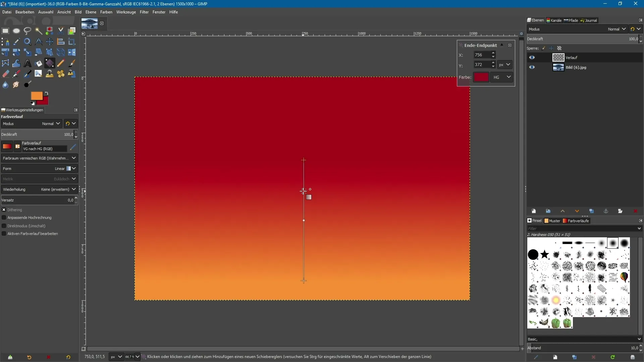Select the Flip tool
644x362 pixels.
pos(72,53)
